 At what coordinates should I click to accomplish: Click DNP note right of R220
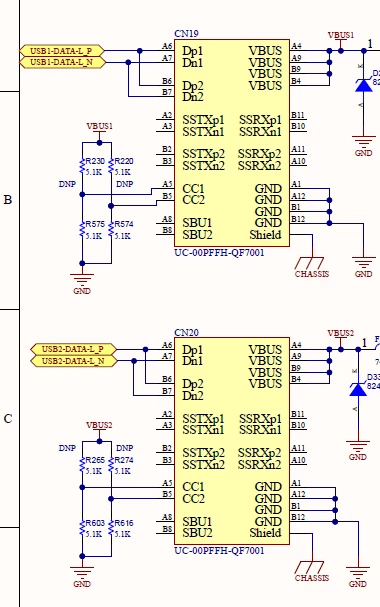pyautogui.click(x=125, y=184)
